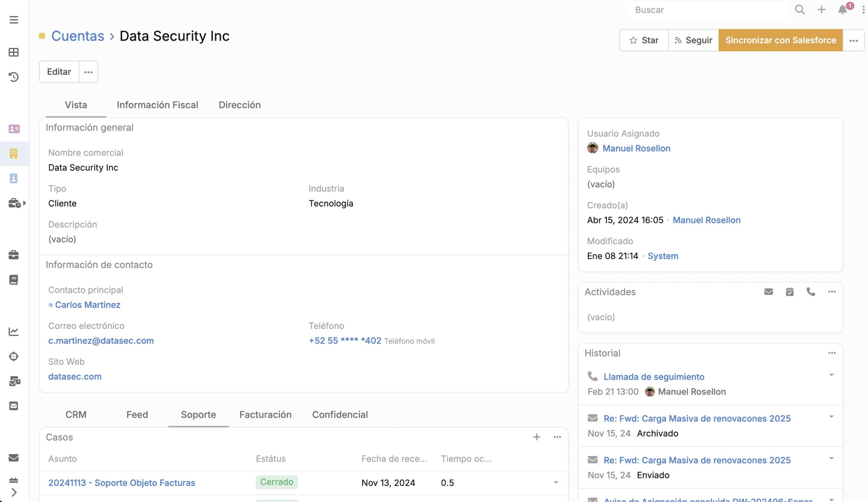This screenshot has height=502, width=868.
Task: Open the System modifier link
Action: (663, 256)
